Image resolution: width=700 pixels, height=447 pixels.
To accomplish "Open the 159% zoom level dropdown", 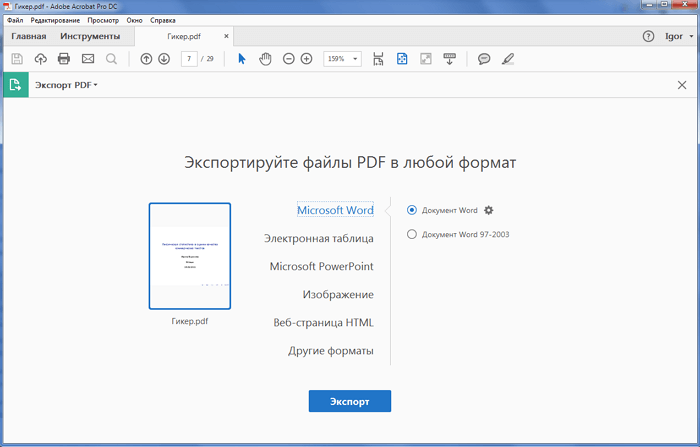I will click(x=342, y=59).
